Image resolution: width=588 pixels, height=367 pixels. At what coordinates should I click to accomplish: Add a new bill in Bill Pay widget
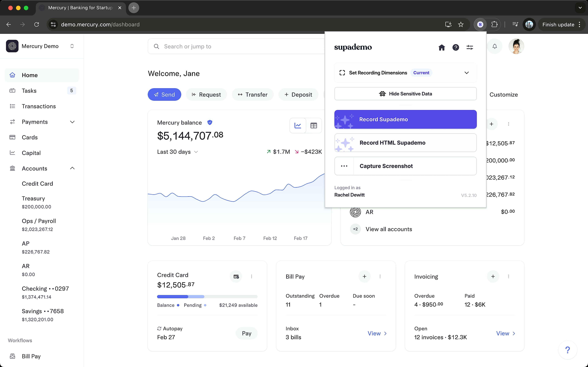364,277
